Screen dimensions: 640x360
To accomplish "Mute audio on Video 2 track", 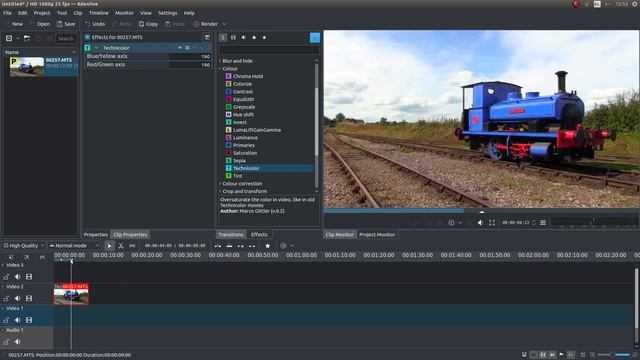I will (x=18, y=298).
